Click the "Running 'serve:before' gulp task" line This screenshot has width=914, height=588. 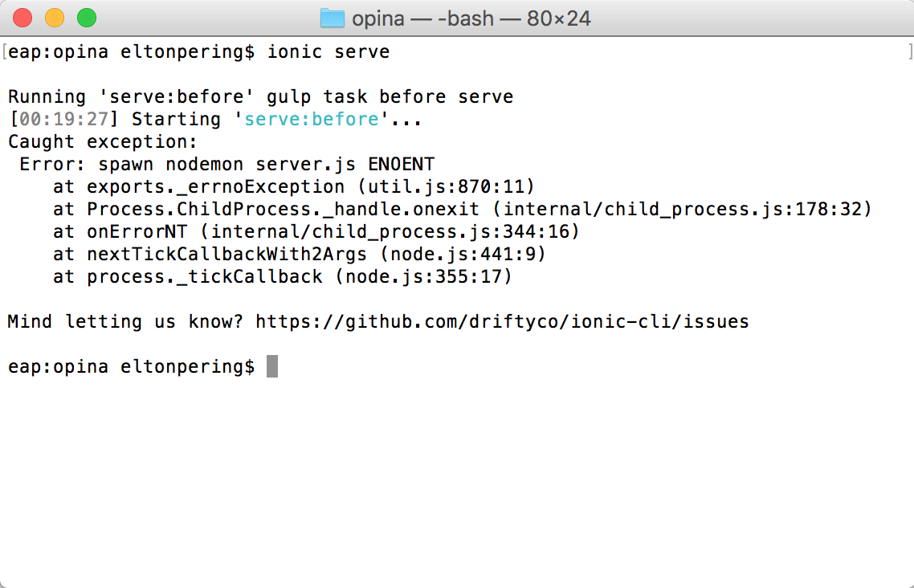[260, 97]
